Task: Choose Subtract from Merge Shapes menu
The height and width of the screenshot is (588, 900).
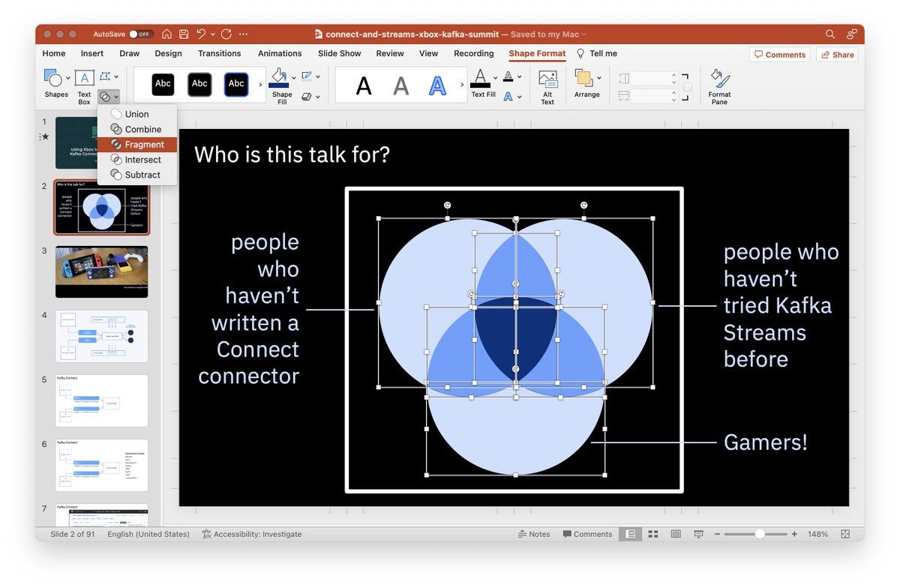Action: pyautogui.click(x=137, y=175)
